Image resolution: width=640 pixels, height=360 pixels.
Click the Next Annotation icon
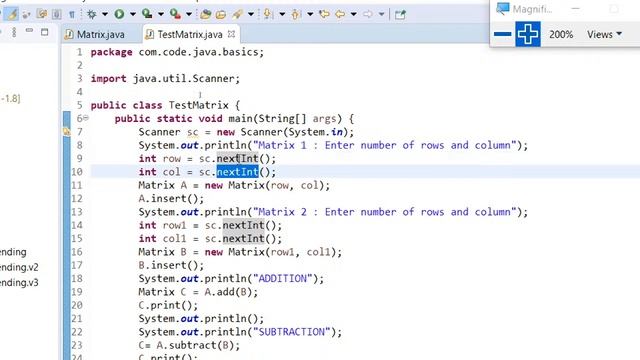tap(268, 14)
